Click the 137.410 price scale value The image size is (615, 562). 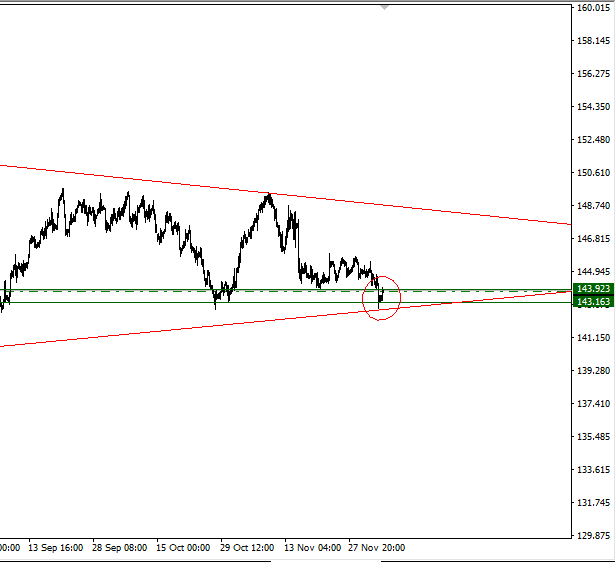(593, 403)
